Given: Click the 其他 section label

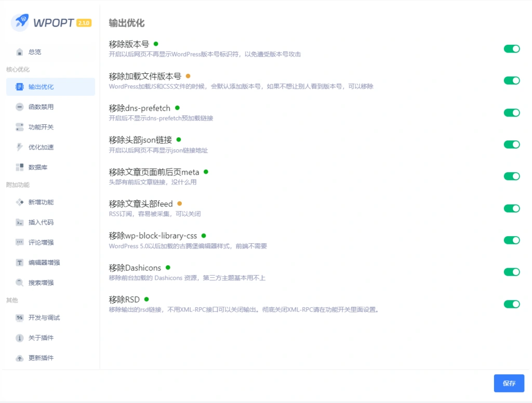Looking at the screenshot, I should [12, 301].
